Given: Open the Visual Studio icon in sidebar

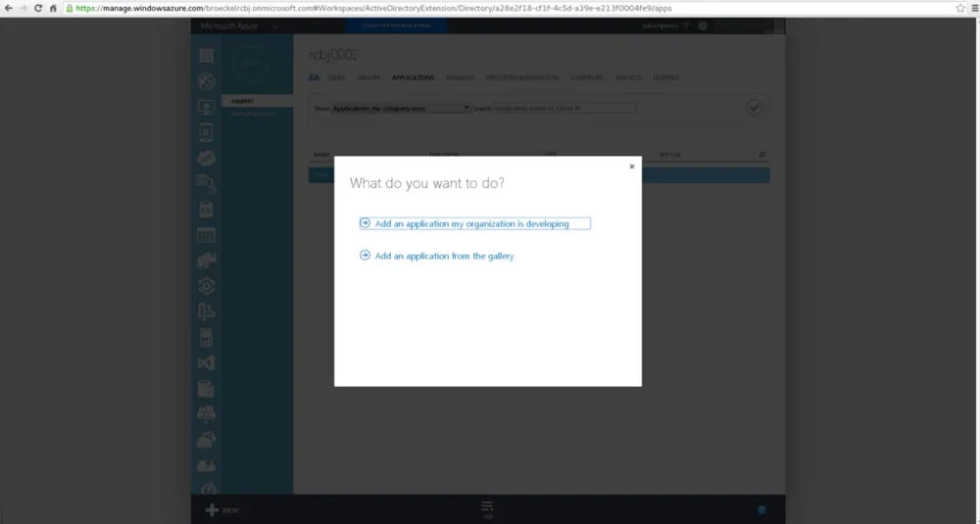Looking at the screenshot, I should (x=206, y=362).
